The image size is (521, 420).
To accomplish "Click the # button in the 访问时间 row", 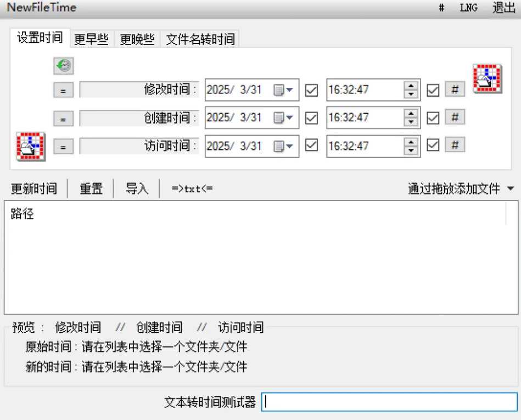I will coord(455,145).
